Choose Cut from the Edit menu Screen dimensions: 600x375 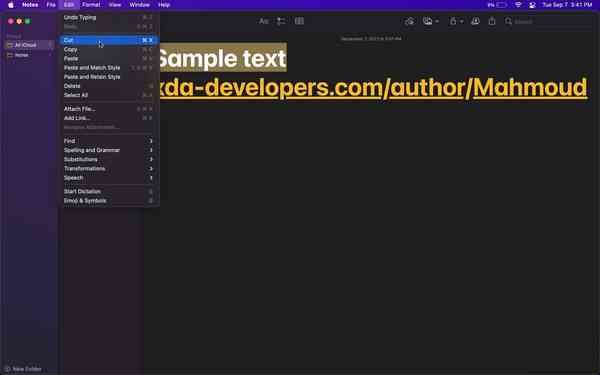(109, 40)
